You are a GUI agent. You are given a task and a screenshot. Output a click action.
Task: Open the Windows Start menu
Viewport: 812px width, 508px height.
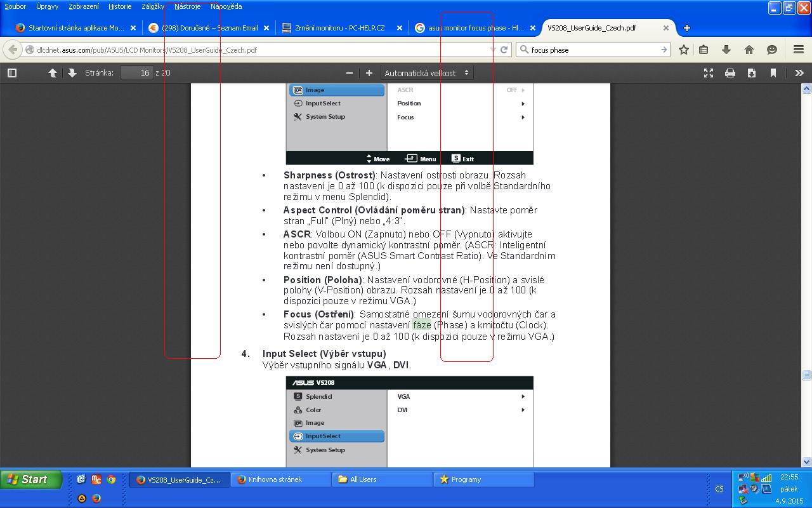click(30, 479)
